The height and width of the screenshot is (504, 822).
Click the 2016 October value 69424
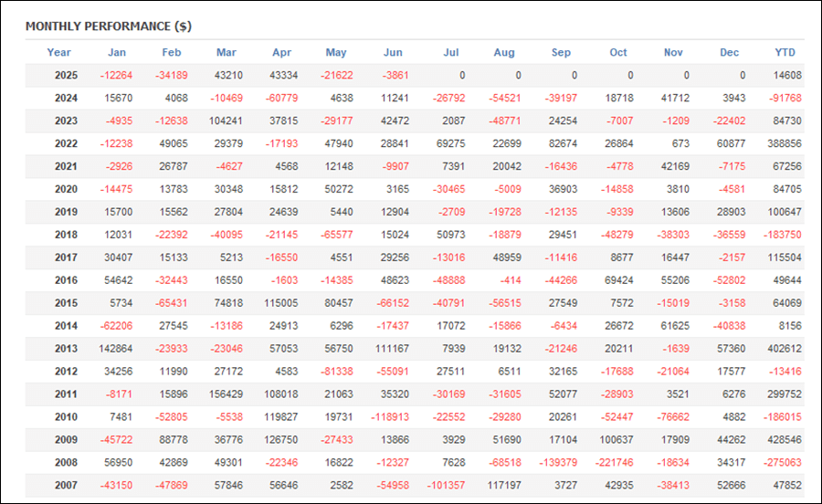(x=619, y=280)
